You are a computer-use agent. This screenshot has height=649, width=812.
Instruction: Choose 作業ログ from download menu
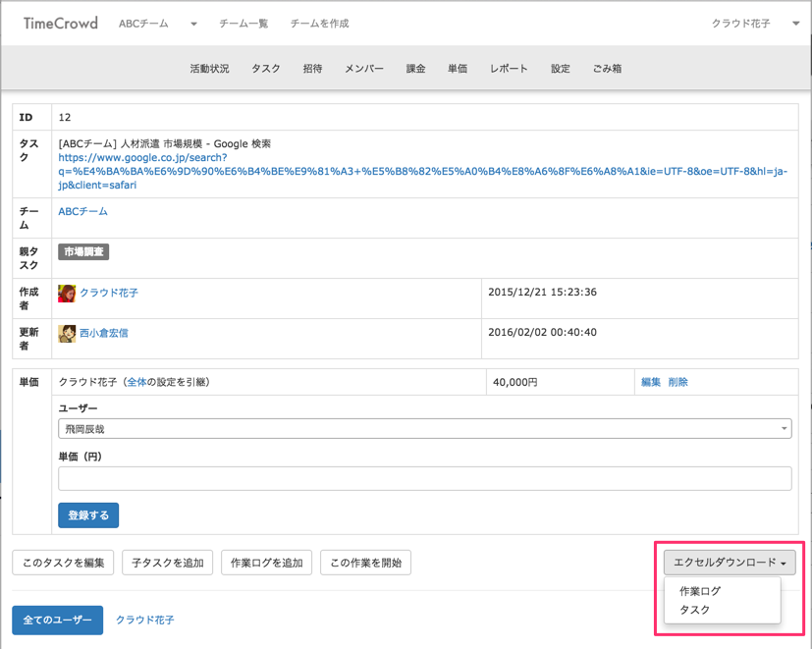(700, 591)
